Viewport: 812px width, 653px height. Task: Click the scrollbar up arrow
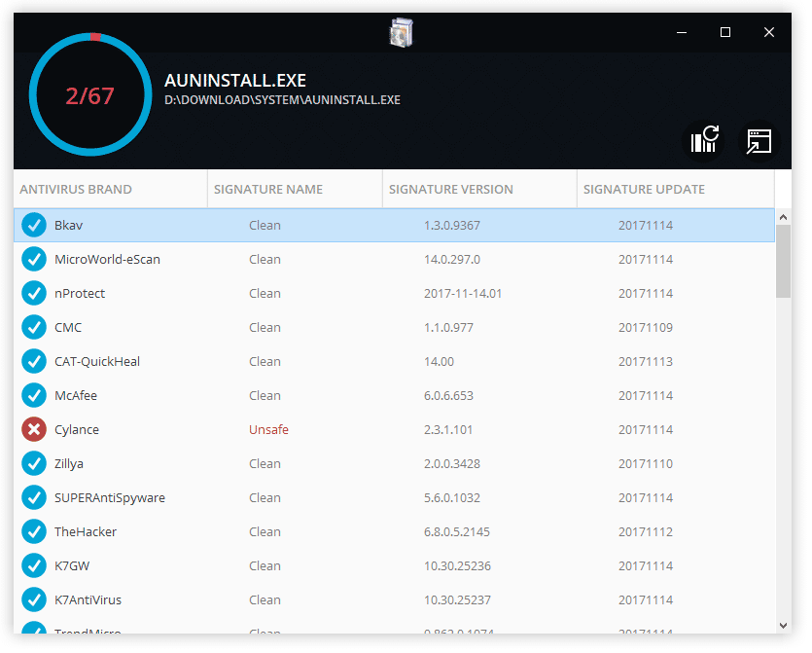click(x=784, y=217)
